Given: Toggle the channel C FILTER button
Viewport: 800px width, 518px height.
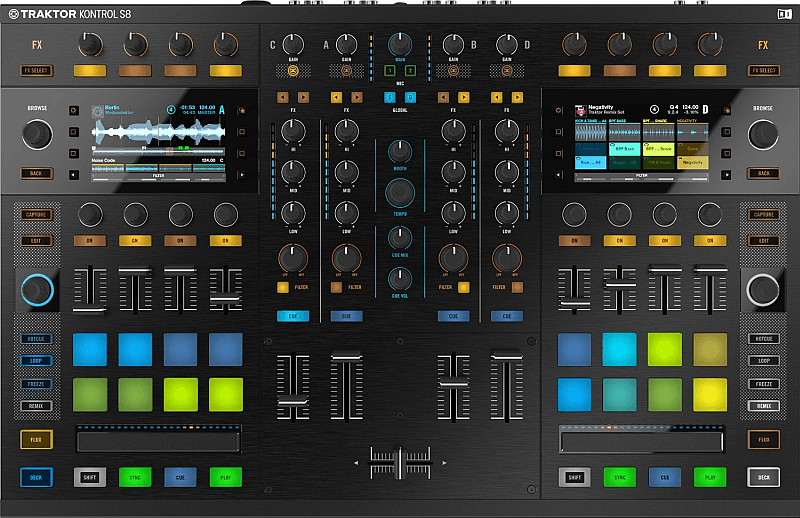Looking at the screenshot, I should tap(284, 288).
